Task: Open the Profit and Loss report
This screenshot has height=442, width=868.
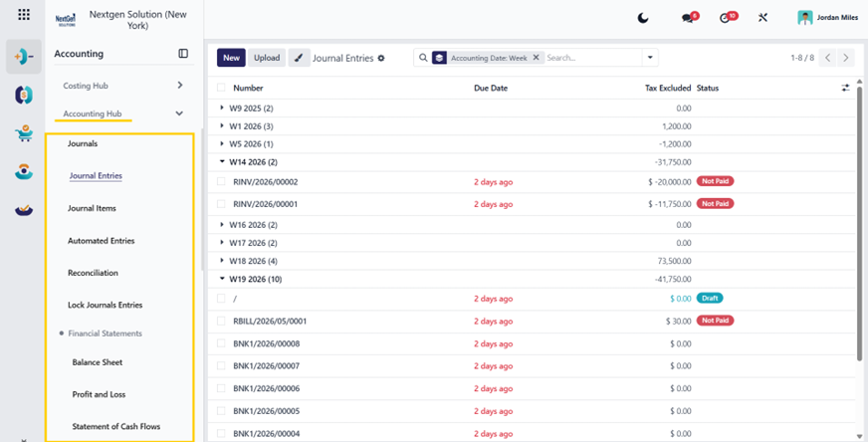Action: [99, 394]
